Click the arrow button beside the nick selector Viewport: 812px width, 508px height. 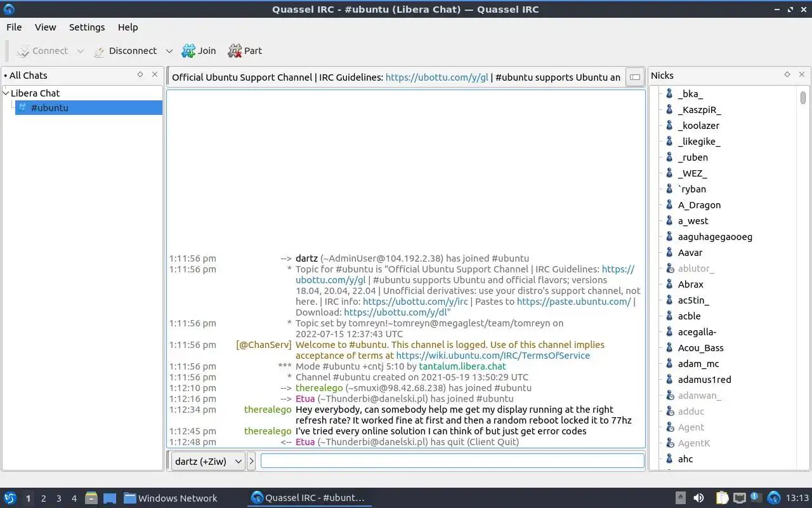pyautogui.click(x=251, y=462)
